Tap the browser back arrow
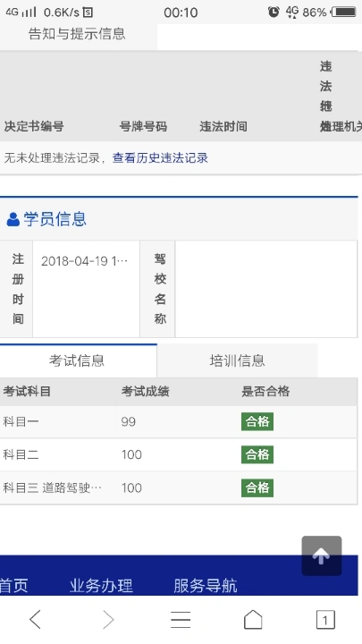This screenshot has width=362, height=644. tap(35, 619)
